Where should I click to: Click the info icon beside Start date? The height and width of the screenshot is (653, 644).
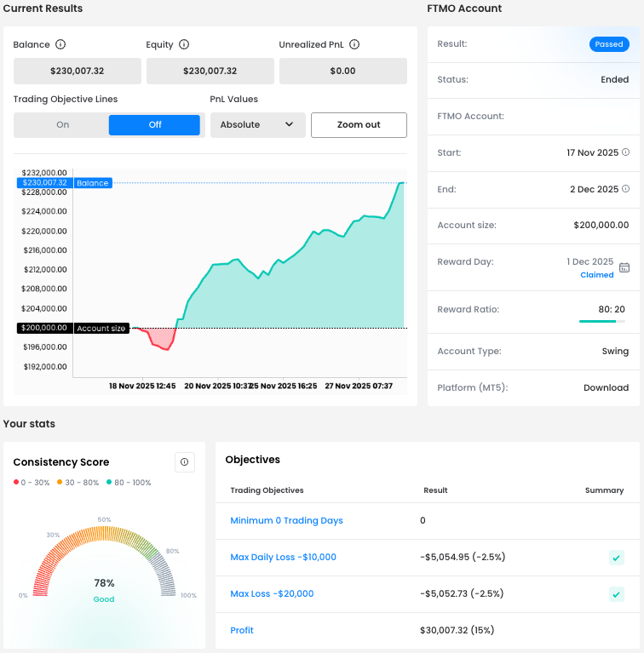pyautogui.click(x=625, y=153)
